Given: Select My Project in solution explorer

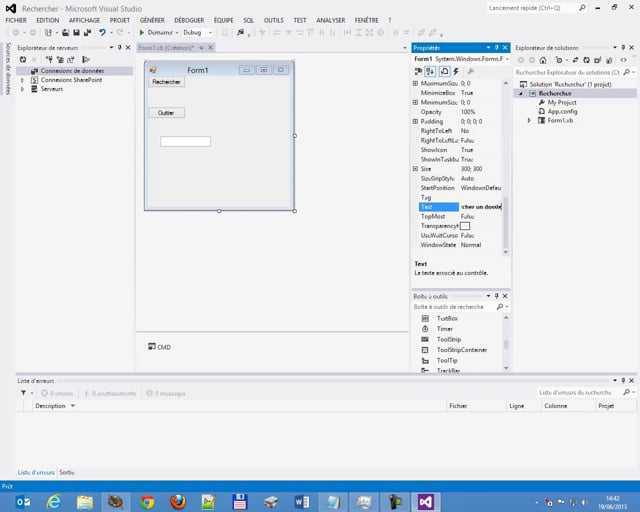Looking at the screenshot, I should click(562, 102).
